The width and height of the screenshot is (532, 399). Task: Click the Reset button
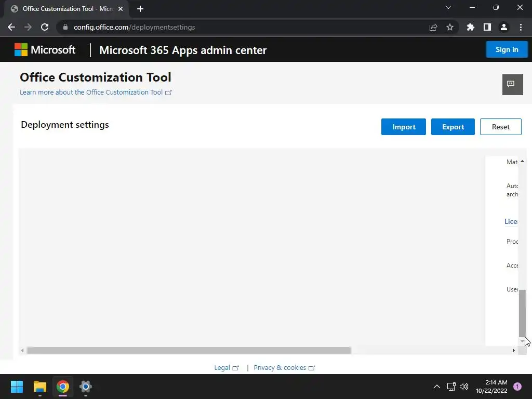pos(501,127)
